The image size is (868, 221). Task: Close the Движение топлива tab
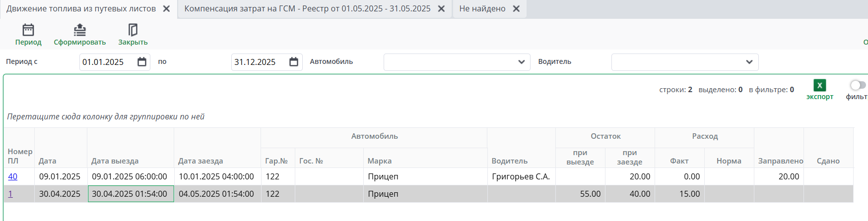click(x=167, y=9)
